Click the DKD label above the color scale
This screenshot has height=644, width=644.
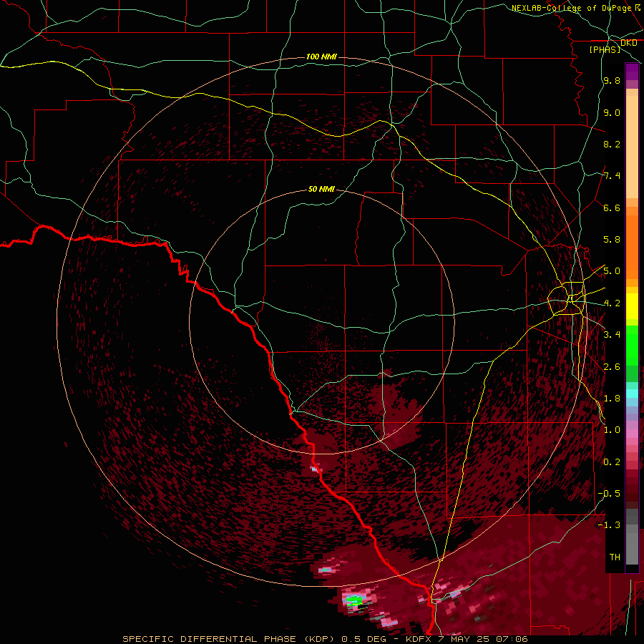[x=629, y=42]
